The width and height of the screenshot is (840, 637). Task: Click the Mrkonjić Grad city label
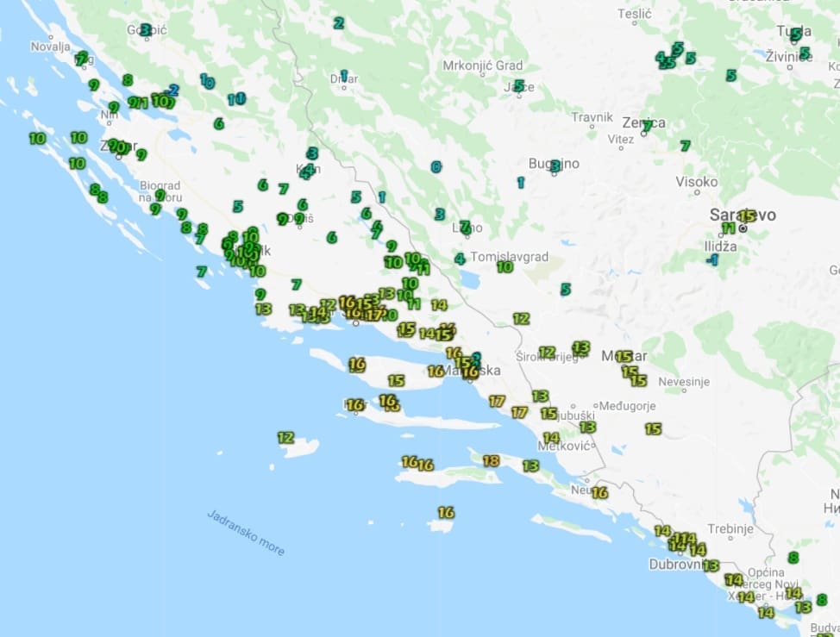[482, 66]
